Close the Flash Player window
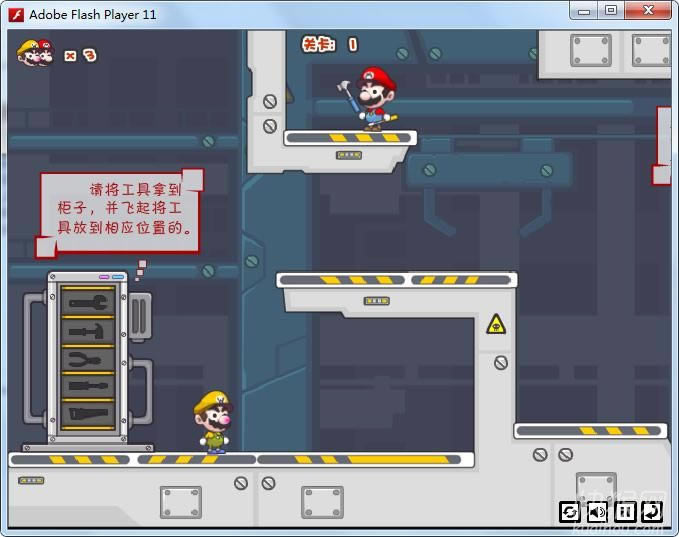Image resolution: width=679 pixels, height=537 pixels. pyautogui.click(x=648, y=11)
